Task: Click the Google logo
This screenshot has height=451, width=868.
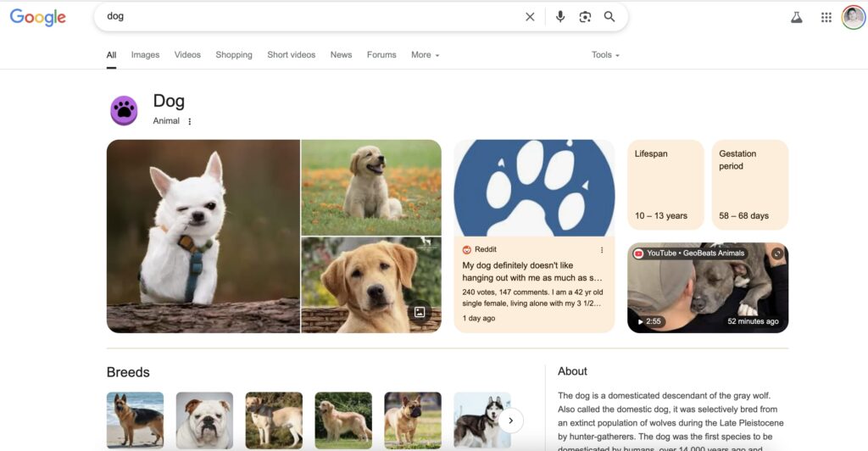Action: click(37, 17)
